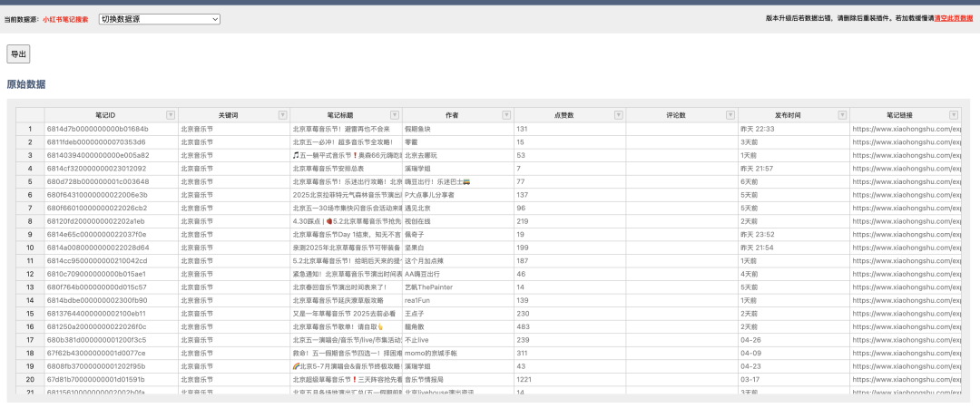Open filter arrow for 笔记标题 column
This screenshot has width=980, height=418.
pyautogui.click(x=395, y=115)
